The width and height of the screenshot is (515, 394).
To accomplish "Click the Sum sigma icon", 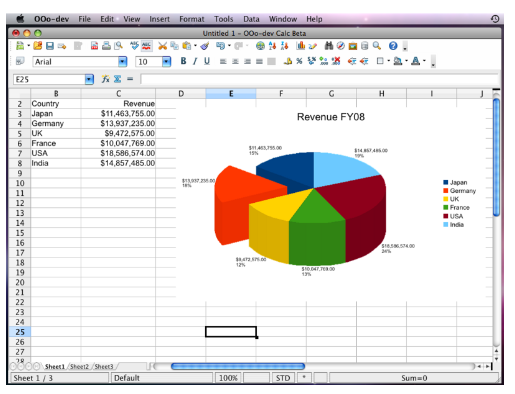I will (x=117, y=79).
